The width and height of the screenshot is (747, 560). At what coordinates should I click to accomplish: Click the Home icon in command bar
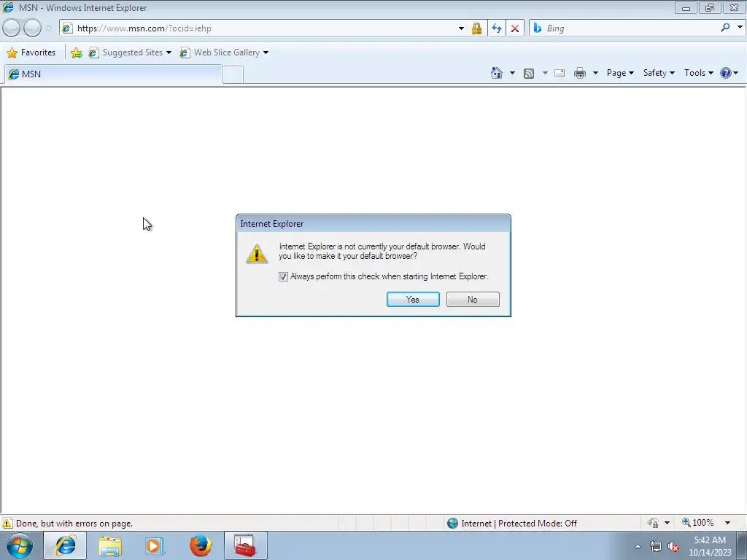(496, 73)
